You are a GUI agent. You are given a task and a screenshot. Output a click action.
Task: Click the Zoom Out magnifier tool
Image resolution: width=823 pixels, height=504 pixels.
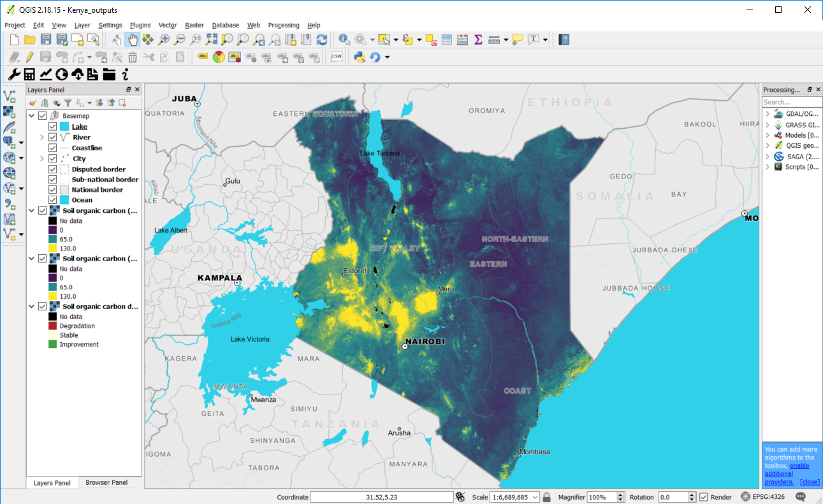pos(180,40)
